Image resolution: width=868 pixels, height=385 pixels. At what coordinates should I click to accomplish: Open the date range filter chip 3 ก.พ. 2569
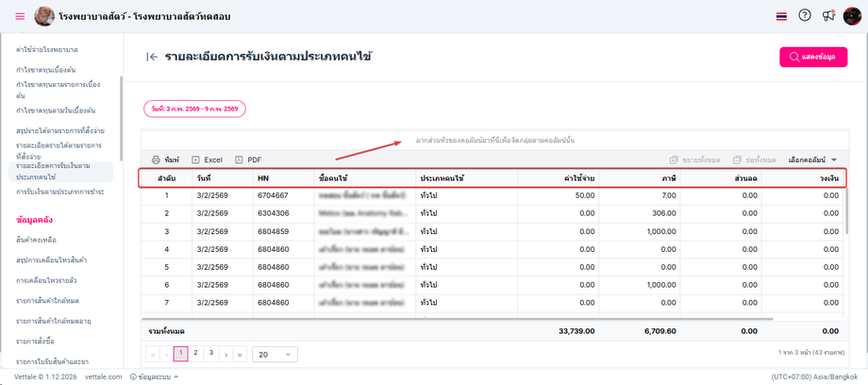coord(195,109)
